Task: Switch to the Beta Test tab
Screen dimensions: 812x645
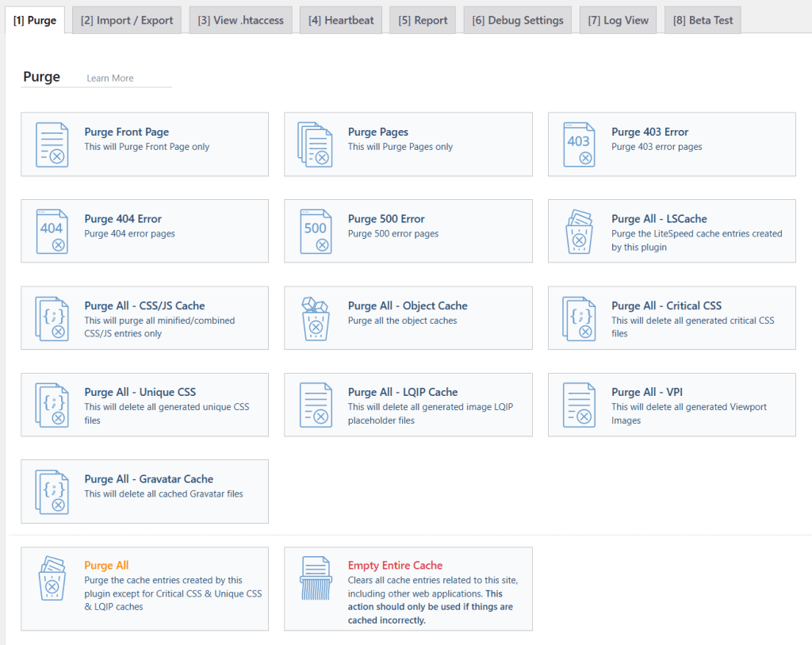Action: coord(703,20)
